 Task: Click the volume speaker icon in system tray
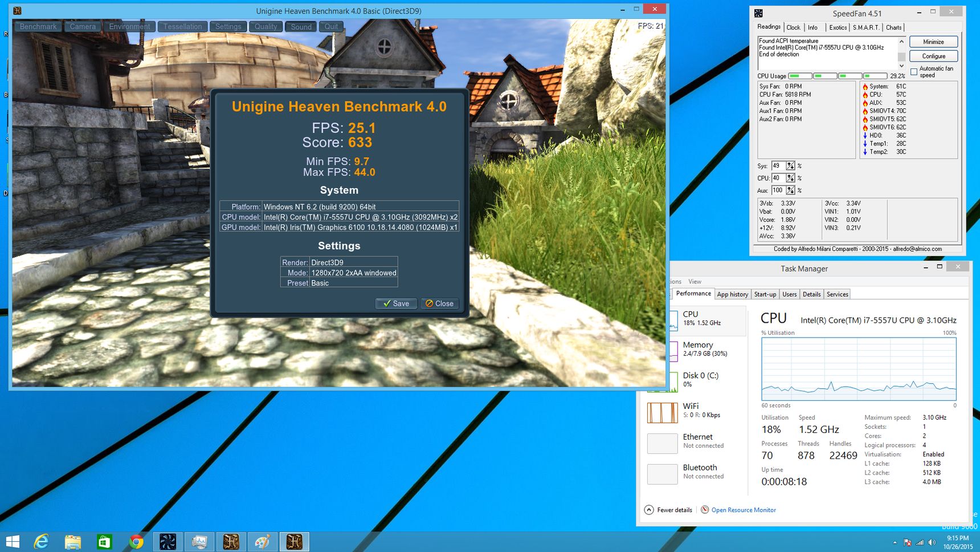click(x=932, y=542)
